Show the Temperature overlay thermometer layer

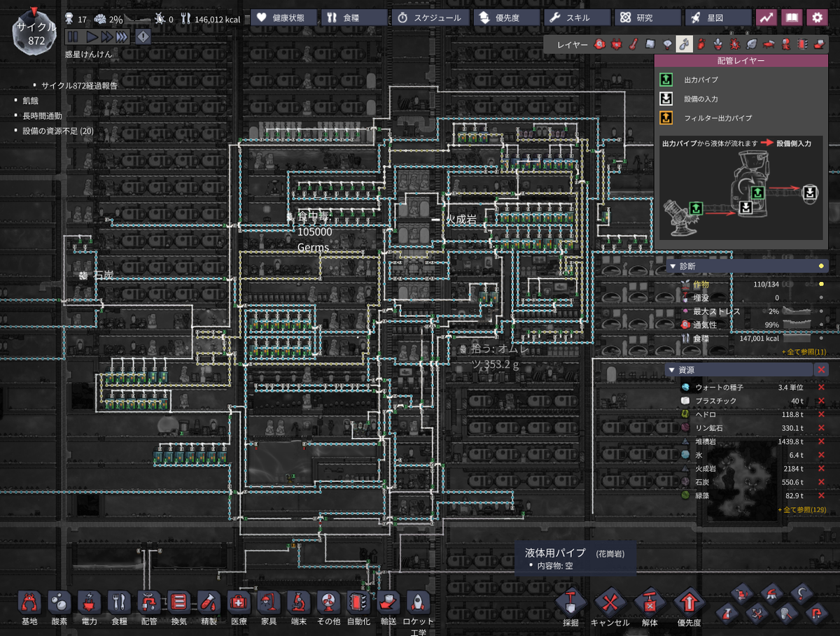(633, 44)
